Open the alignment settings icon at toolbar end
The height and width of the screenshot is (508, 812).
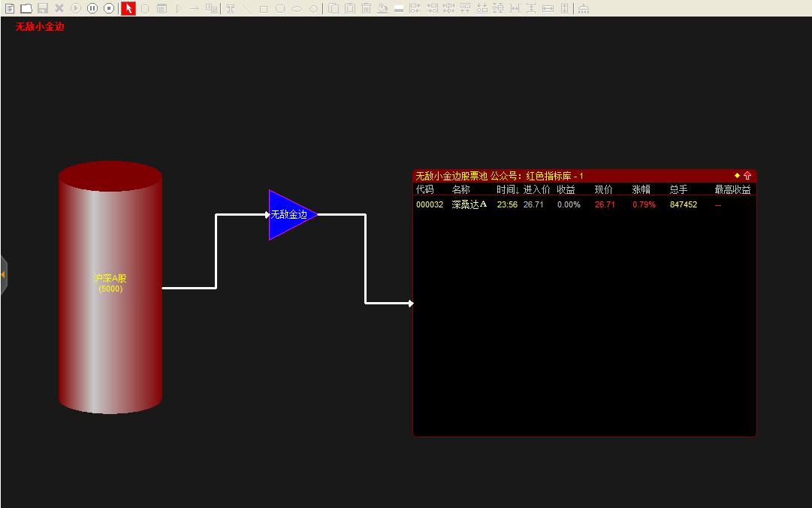(x=584, y=8)
